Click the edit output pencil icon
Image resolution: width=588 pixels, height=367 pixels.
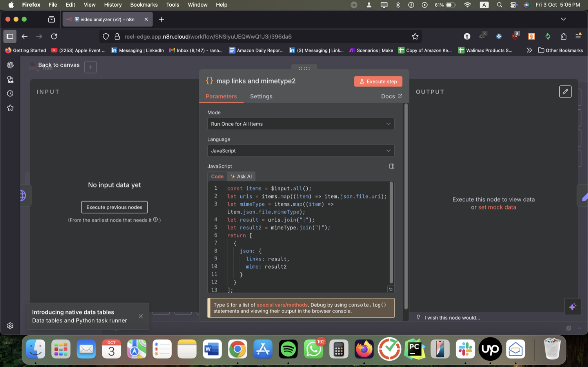[565, 92]
